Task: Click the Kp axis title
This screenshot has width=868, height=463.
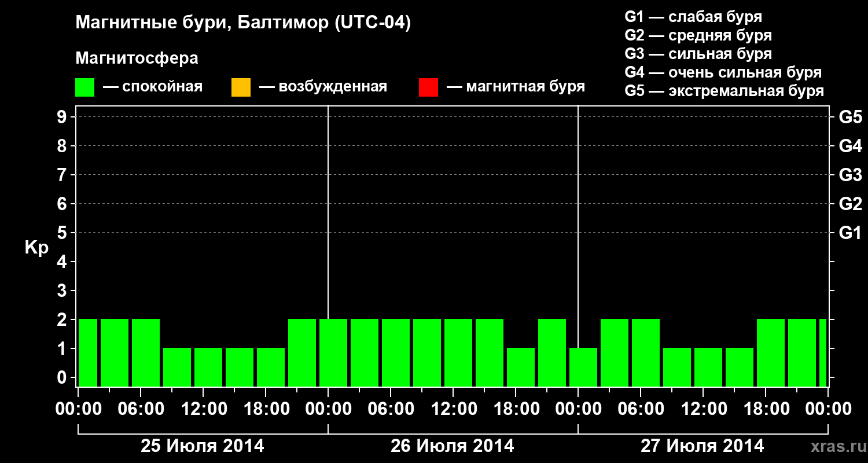Action: (x=36, y=248)
